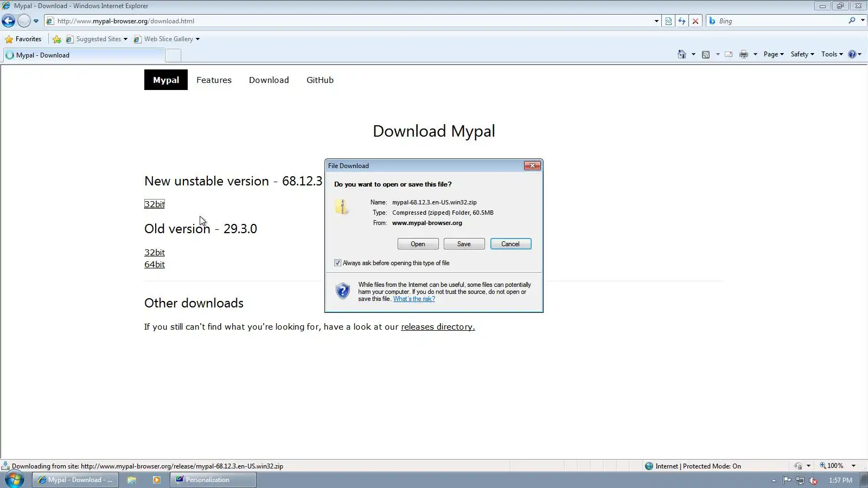Click the zipped folder file icon
This screenshot has height=488, width=868.
tap(342, 207)
